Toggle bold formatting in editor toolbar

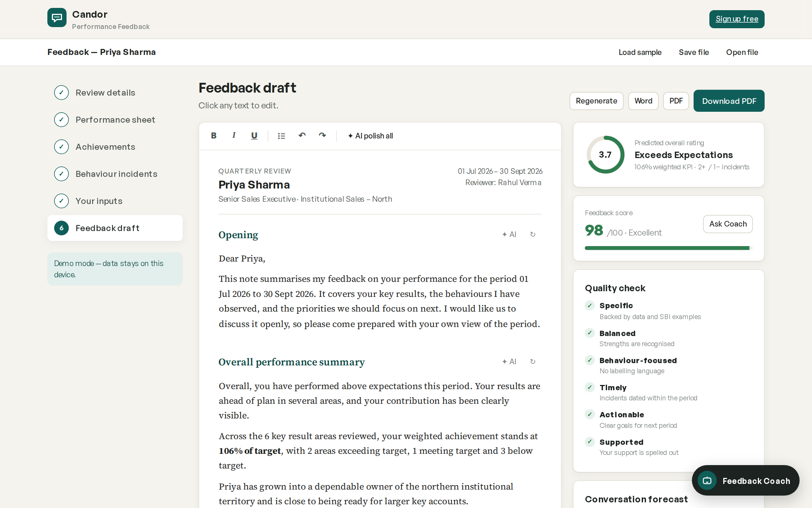click(x=214, y=135)
